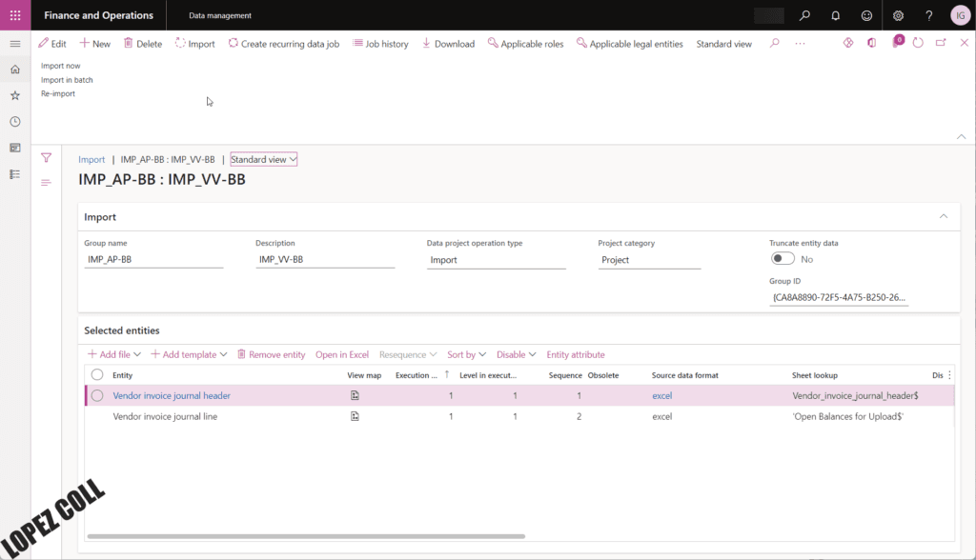Select Import in batch option
Image resolution: width=976 pixels, height=560 pixels.
pos(67,80)
